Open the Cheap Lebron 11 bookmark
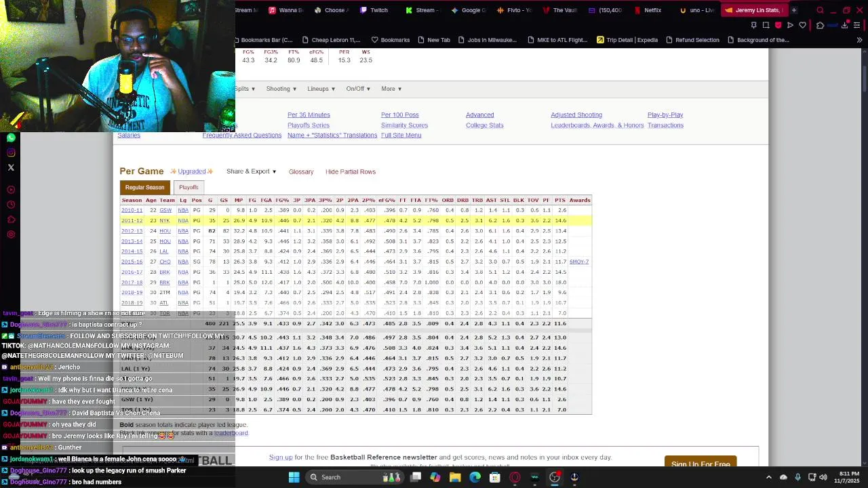Screen dimensions: 868x488 [x=331, y=40]
